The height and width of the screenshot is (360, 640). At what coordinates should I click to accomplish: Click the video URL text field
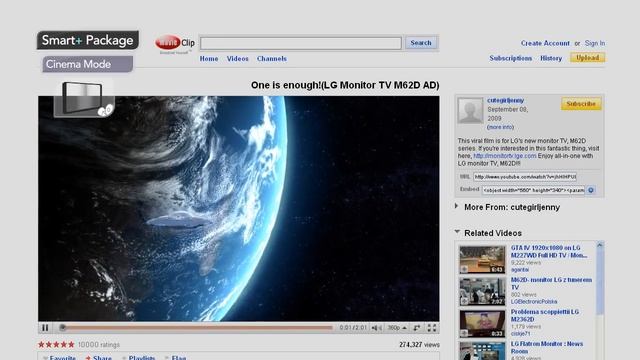pos(525,177)
